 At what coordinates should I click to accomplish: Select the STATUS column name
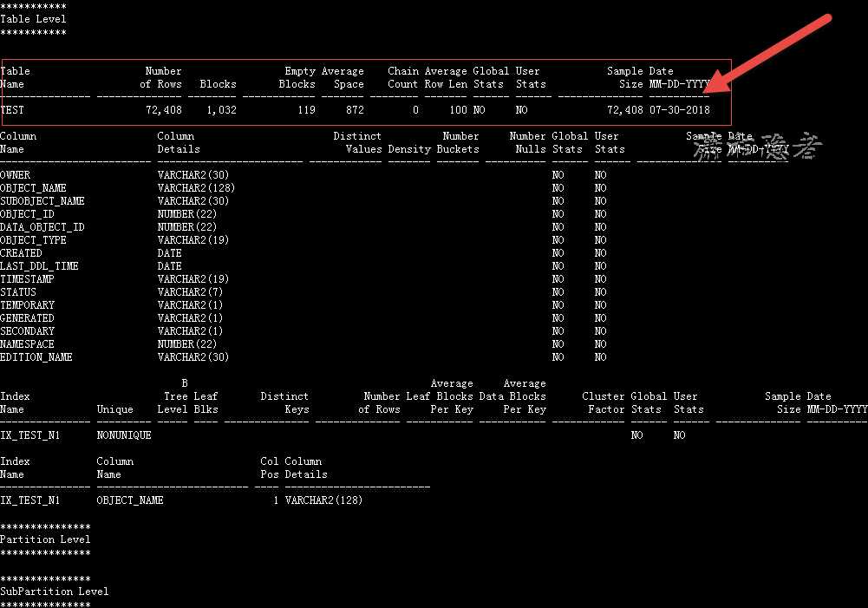(x=18, y=292)
